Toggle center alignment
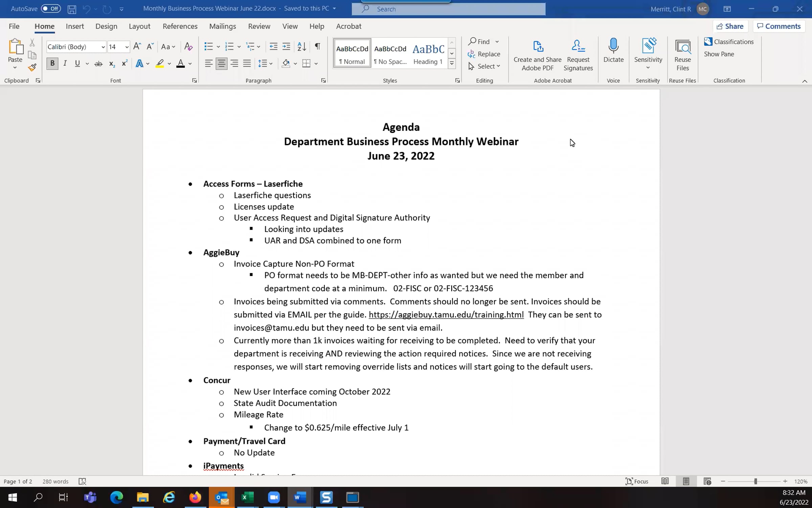The height and width of the screenshot is (508, 812). 222,63
